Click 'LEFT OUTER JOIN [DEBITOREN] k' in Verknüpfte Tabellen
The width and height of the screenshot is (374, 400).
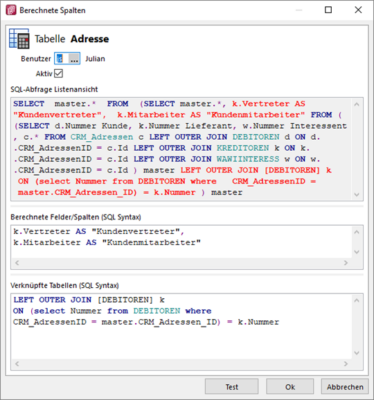pos(89,300)
